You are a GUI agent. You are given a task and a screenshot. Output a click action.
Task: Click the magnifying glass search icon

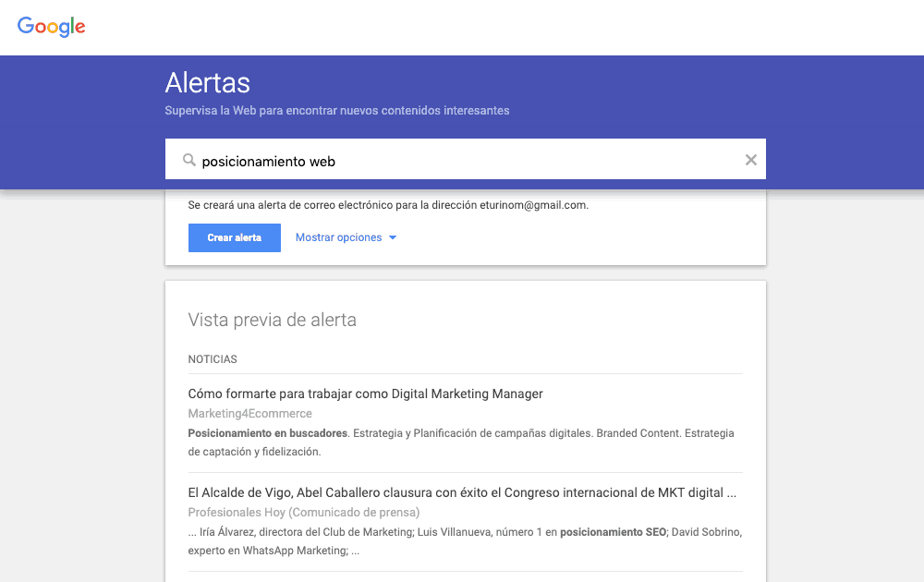[188, 161]
